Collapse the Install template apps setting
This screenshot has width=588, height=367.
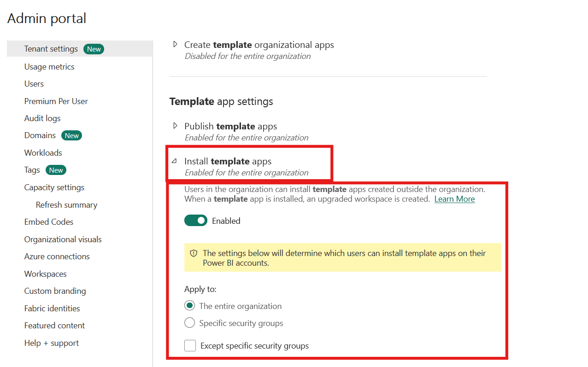[x=174, y=162]
